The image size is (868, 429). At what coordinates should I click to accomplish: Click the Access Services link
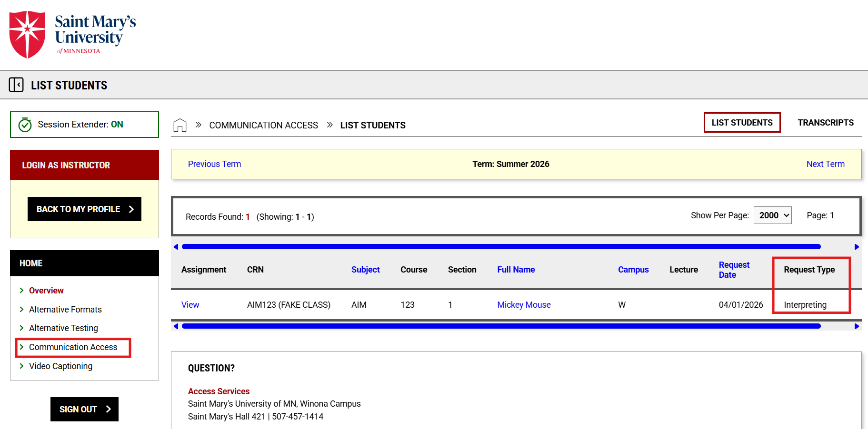tap(219, 391)
